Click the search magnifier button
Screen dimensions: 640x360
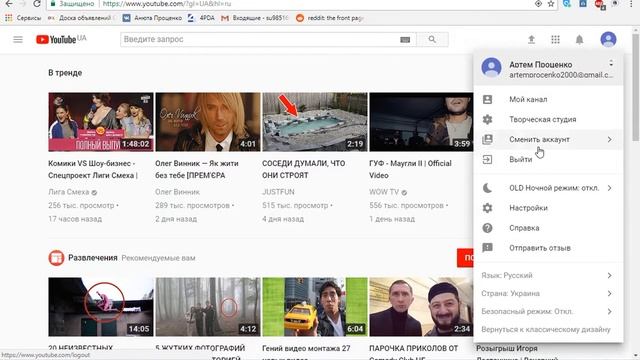click(x=432, y=40)
